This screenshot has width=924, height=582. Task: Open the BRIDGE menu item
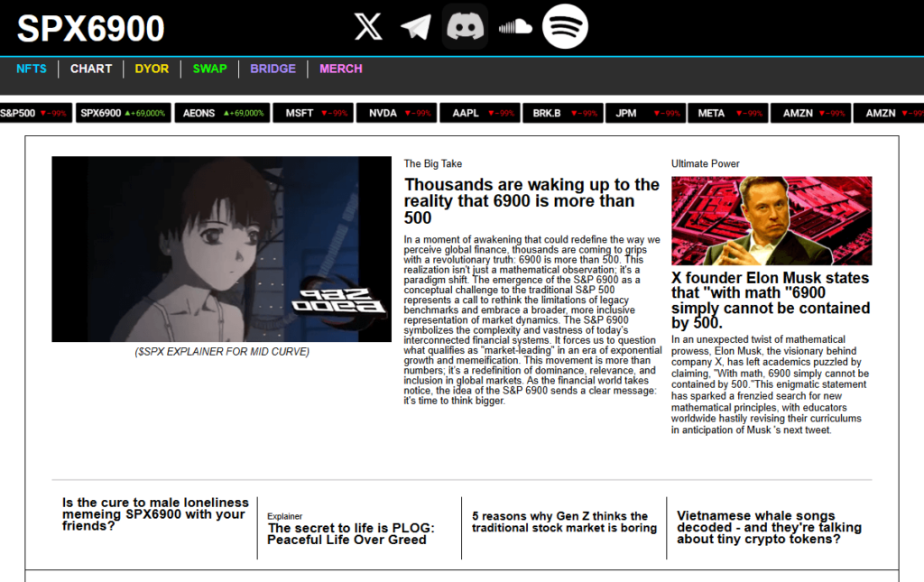pyautogui.click(x=273, y=69)
